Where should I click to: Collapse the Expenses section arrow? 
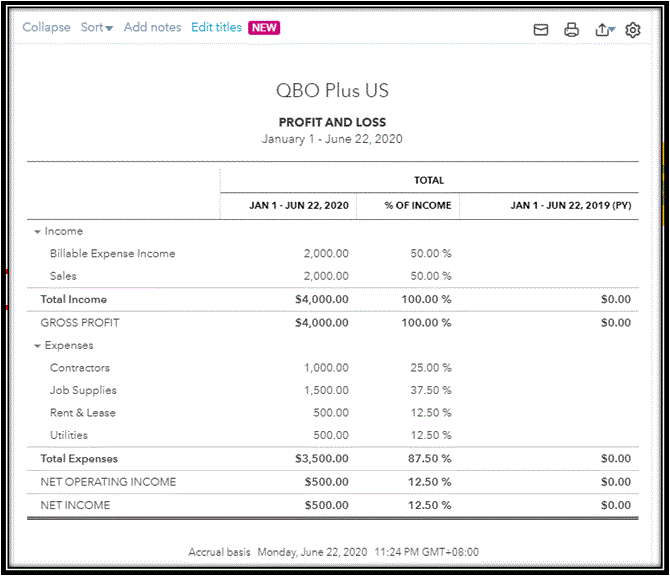coord(37,346)
